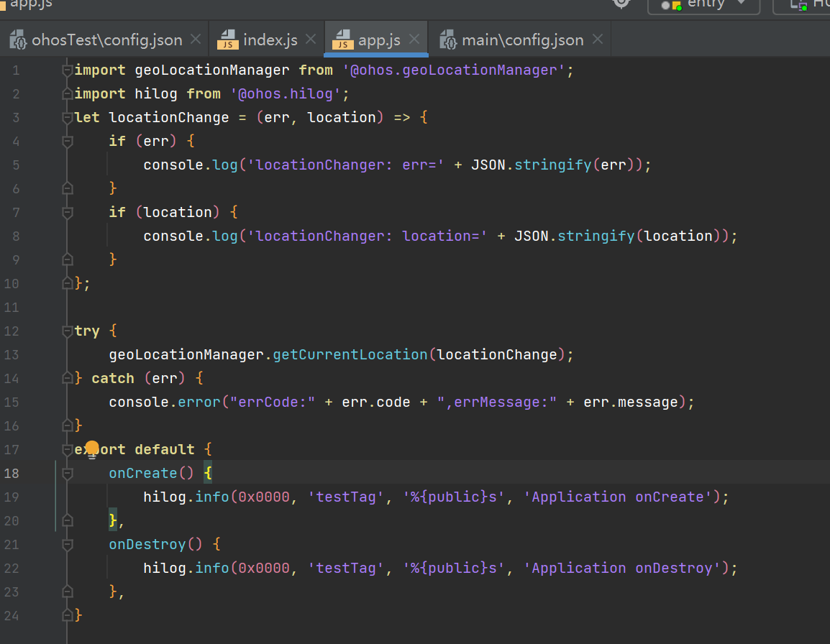The width and height of the screenshot is (830, 644).
Task: Collapse the imports block at line 1
Action: click(x=67, y=70)
